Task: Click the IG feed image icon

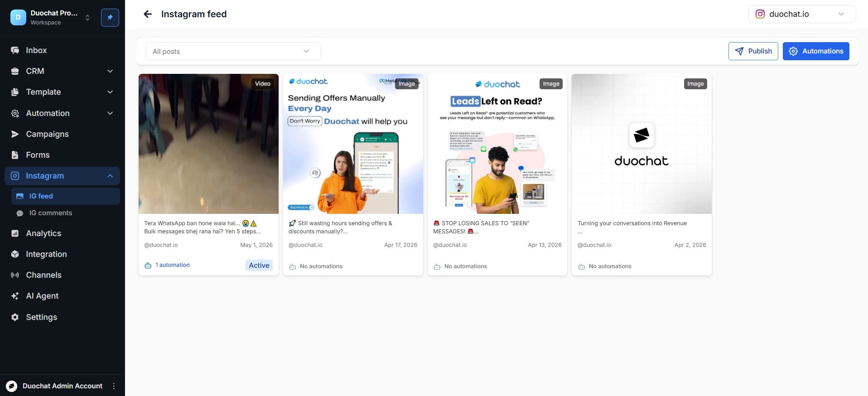Action: tap(20, 196)
